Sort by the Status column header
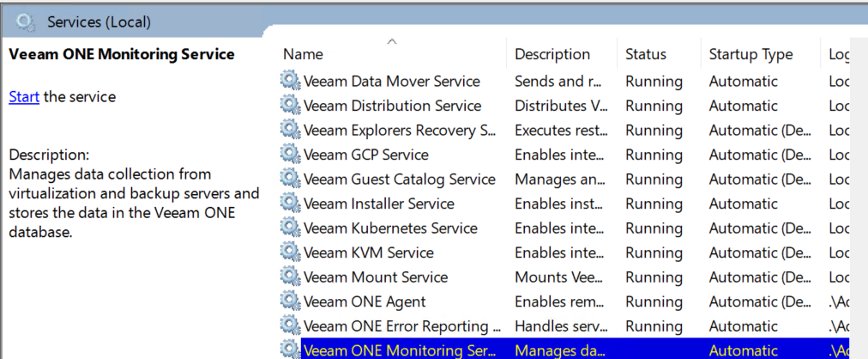868x359 pixels. (646, 54)
